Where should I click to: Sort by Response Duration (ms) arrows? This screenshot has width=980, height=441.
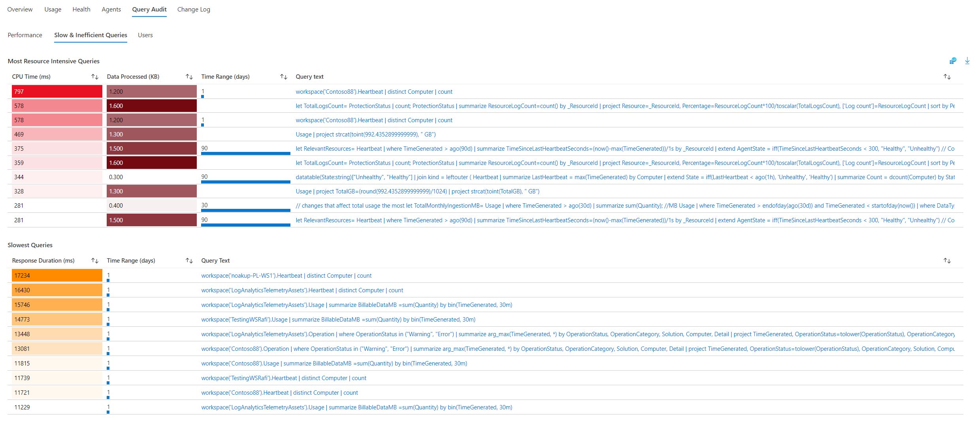pyautogui.click(x=95, y=261)
